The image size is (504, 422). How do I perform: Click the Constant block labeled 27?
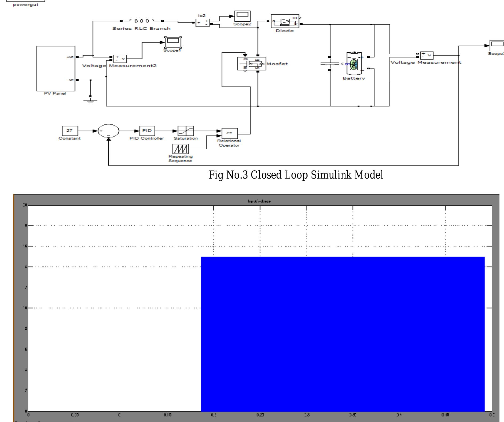70,131
